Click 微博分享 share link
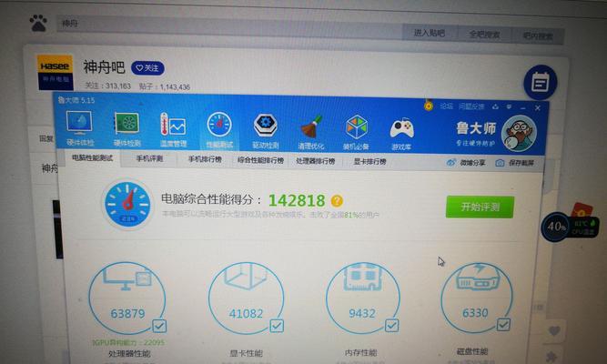The height and width of the screenshot is (364, 607). pyautogui.click(x=472, y=163)
